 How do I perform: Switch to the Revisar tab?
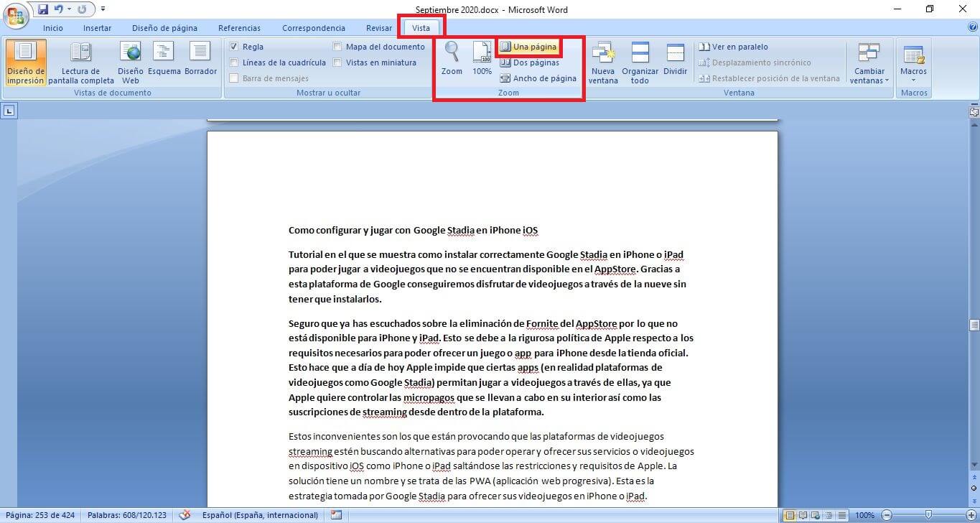(379, 28)
